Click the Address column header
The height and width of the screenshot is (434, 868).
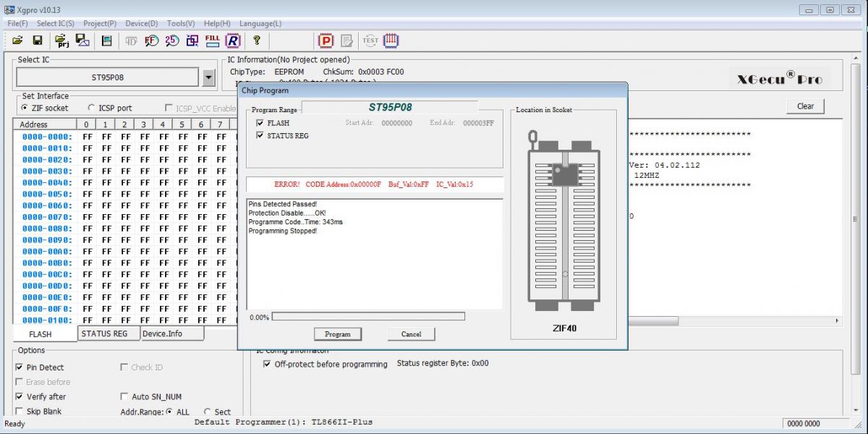tap(45, 124)
